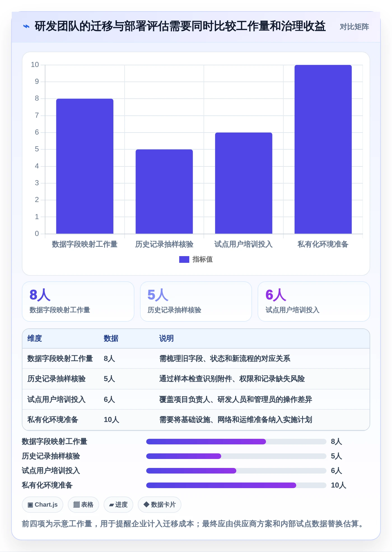Click the 数据字段映射工作量 progress bar
This screenshot has height=552, width=392.
[236, 442]
